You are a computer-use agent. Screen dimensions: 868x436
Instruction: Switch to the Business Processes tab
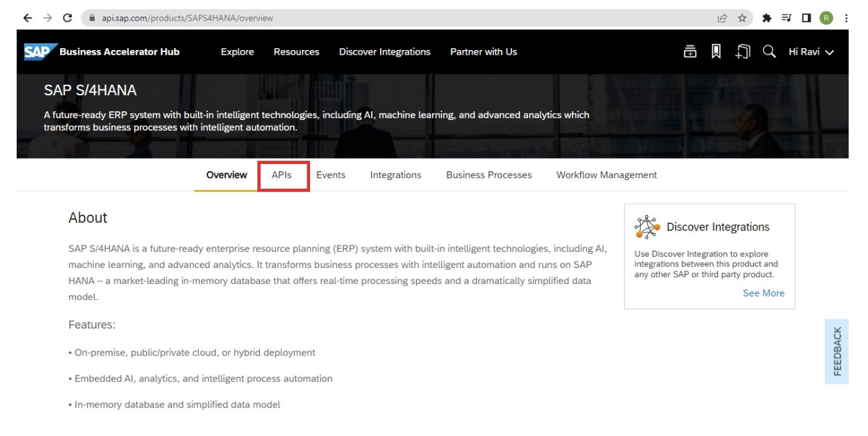point(489,175)
